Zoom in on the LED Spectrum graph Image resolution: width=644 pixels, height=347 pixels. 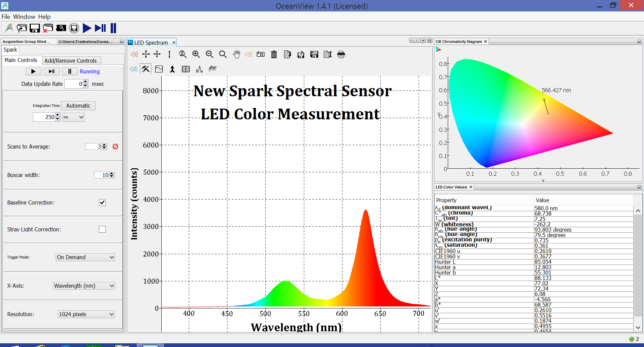[196, 54]
